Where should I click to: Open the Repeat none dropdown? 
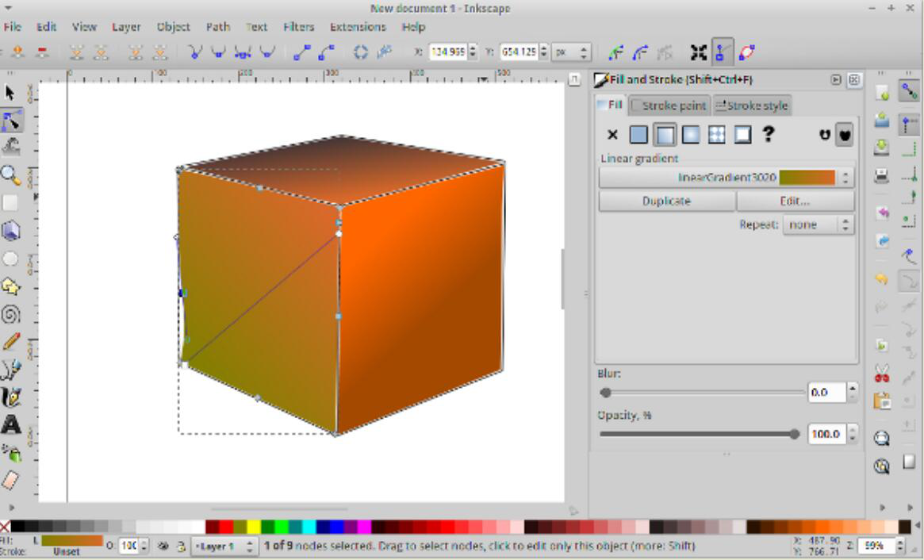(845, 225)
